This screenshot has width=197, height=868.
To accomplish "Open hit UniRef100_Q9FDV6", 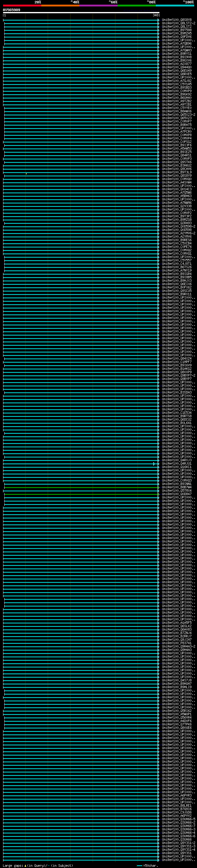I will pos(177,37).
